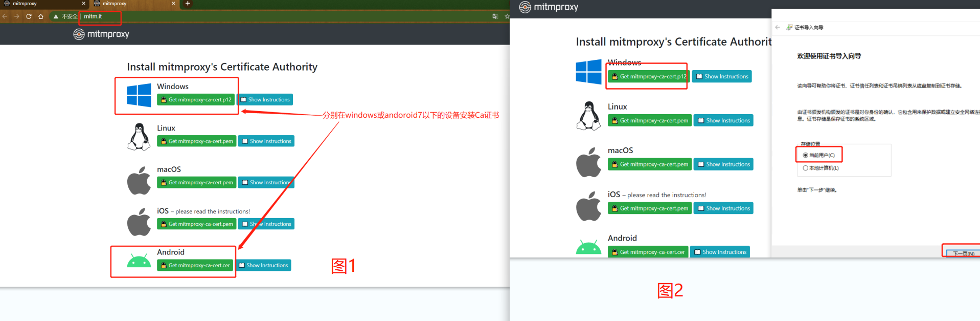Click macOS Apple logo in right page
Screen dimensions: 980x321
click(589, 162)
